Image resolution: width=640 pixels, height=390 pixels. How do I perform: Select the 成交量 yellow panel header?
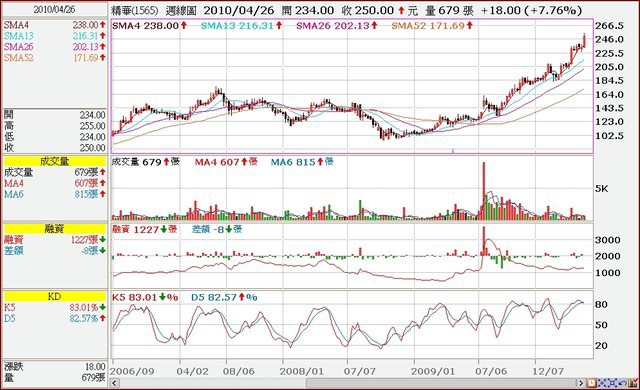[x=55, y=161]
